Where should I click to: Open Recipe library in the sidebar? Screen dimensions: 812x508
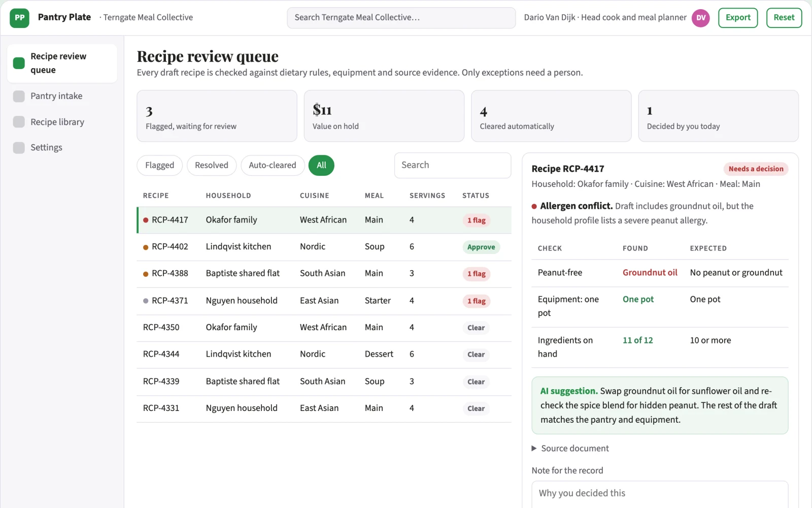click(62, 122)
